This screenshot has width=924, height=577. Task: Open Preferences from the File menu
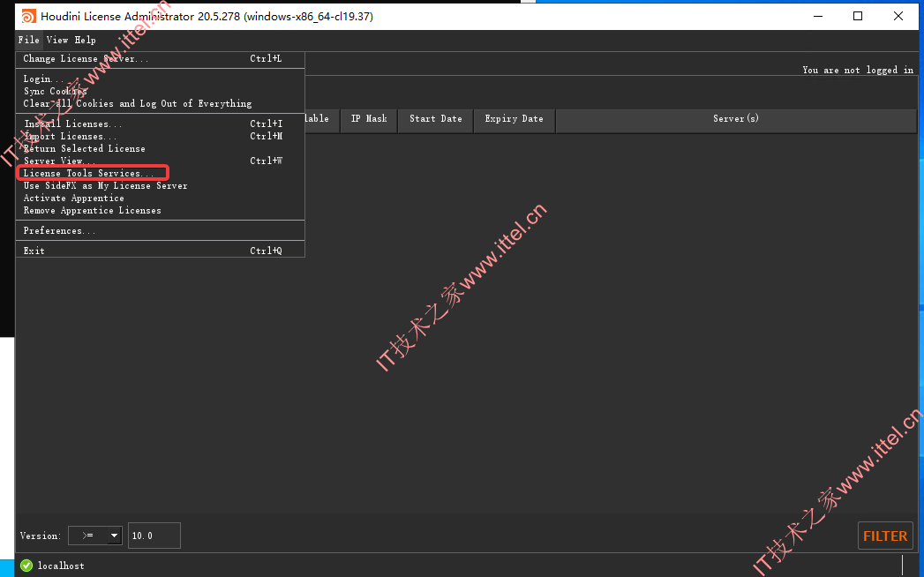[x=160, y=230]
